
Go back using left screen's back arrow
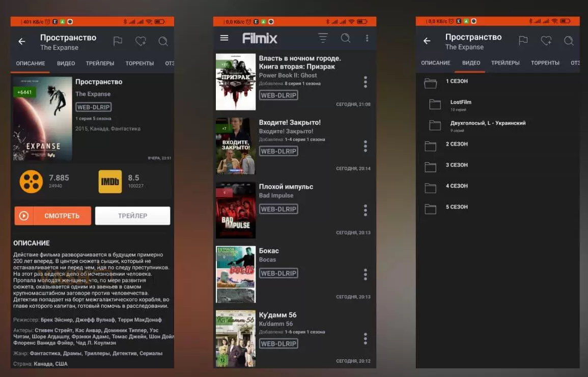point(22,41)
